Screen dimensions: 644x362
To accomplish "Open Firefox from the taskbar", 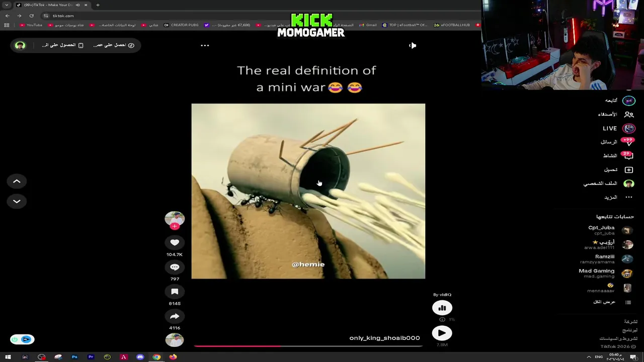I will click(x=173, y=357).
